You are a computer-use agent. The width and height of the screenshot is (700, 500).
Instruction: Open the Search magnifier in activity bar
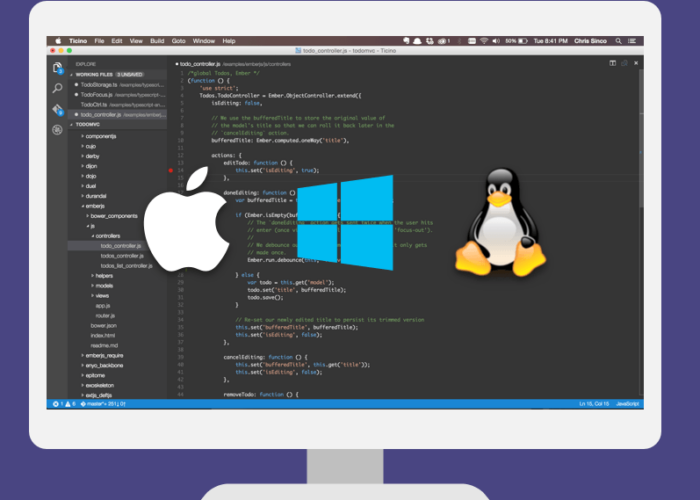tap(57, 88)
